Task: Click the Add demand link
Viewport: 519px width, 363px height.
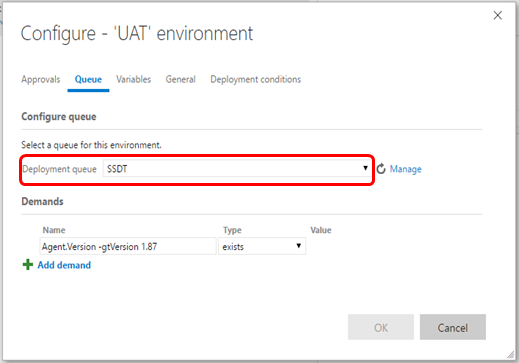Action: tap(64, 265)
